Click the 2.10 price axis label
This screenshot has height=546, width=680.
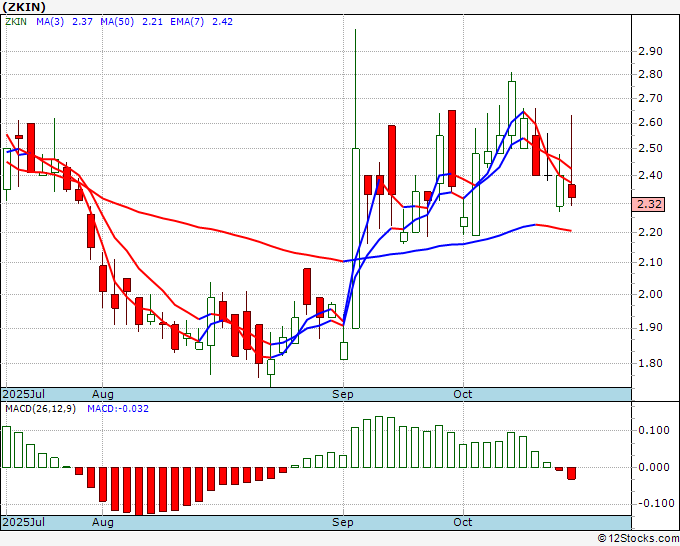coord(651,262)
